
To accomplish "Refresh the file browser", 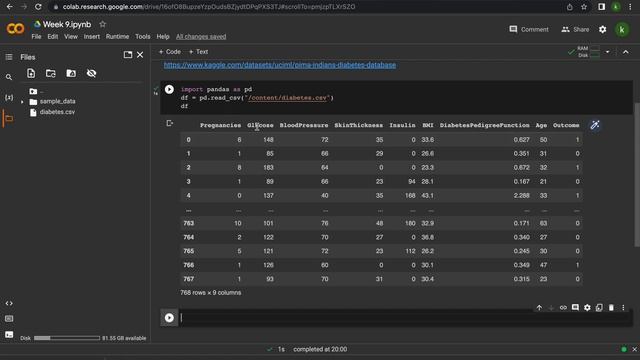I will coord(51,73).
